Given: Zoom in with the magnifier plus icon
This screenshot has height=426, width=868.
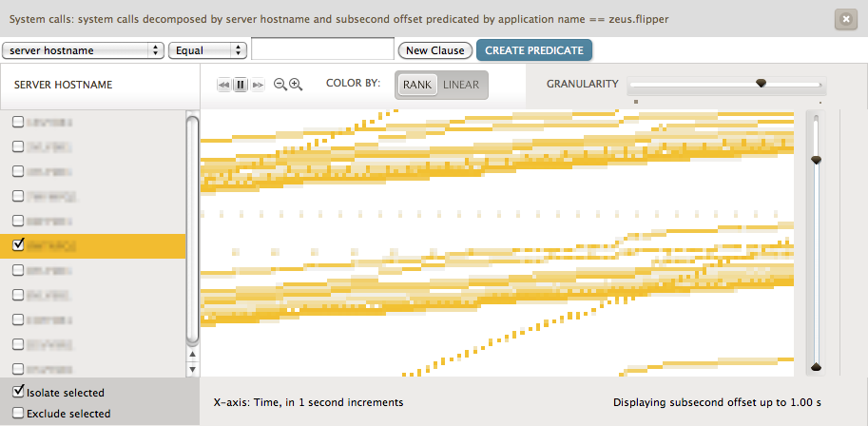Looking at the screenshot, I should [x=296, y=85].
